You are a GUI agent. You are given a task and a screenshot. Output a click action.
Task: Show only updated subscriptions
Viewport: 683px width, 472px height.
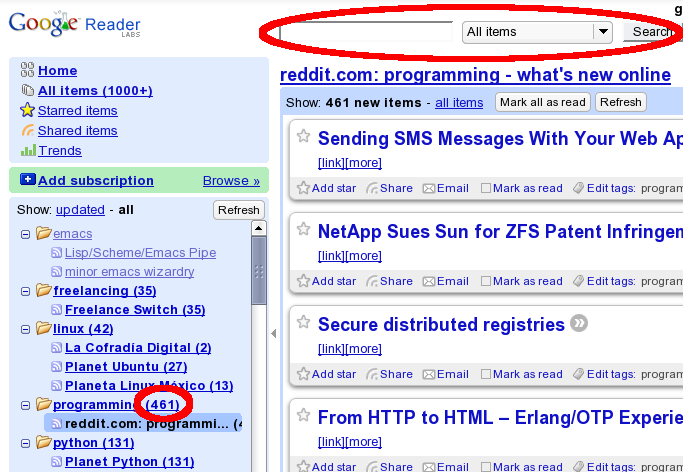pos(81,210)
